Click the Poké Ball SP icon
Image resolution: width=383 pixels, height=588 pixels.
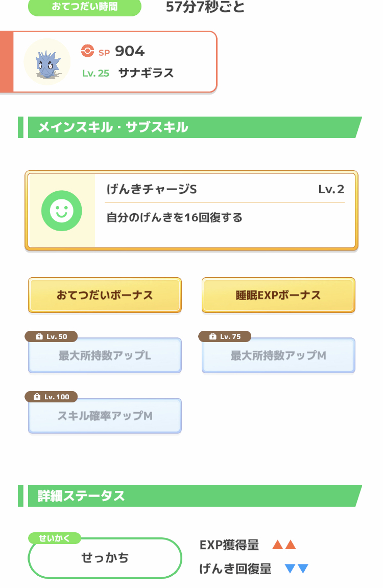88,51
